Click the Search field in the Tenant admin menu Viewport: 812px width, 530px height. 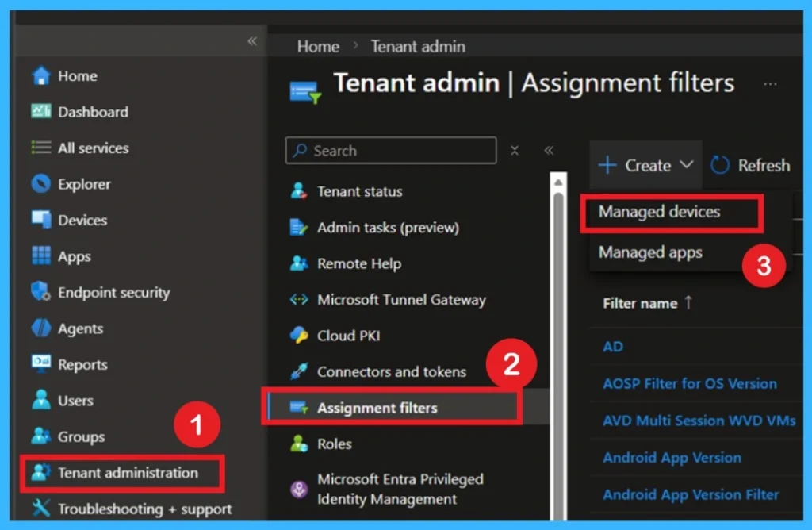click(390, 151)
